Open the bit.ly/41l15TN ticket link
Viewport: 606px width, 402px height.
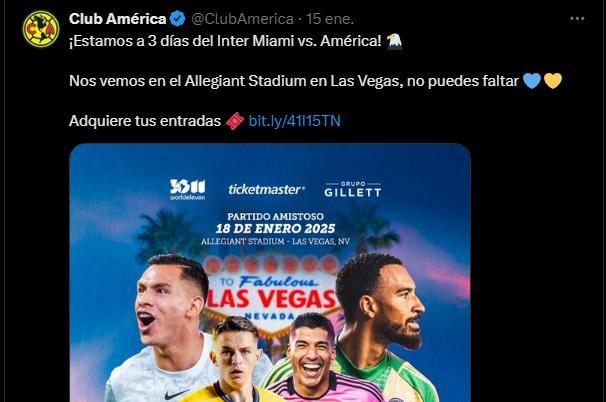pos(294,121)
